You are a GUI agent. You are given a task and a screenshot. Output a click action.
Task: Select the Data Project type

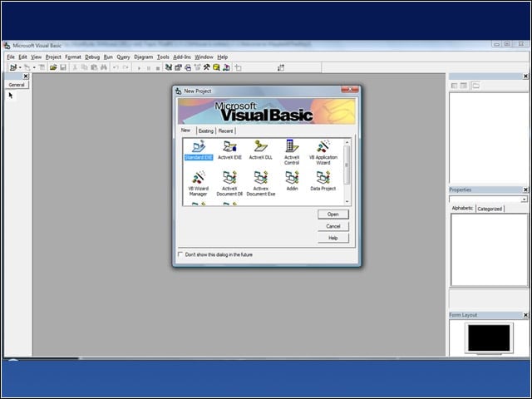click(323, 181)
